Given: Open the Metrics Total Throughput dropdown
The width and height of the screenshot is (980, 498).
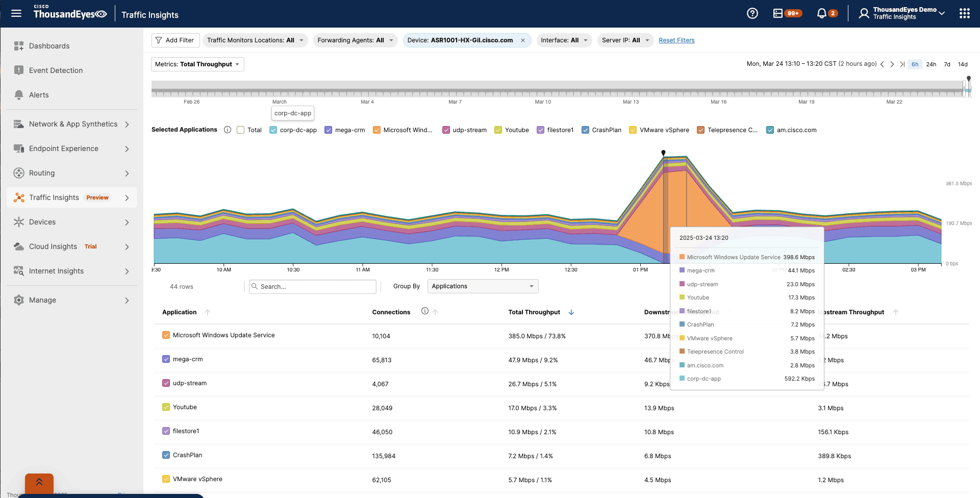Looking at the screenshot, I should point(197,64).
